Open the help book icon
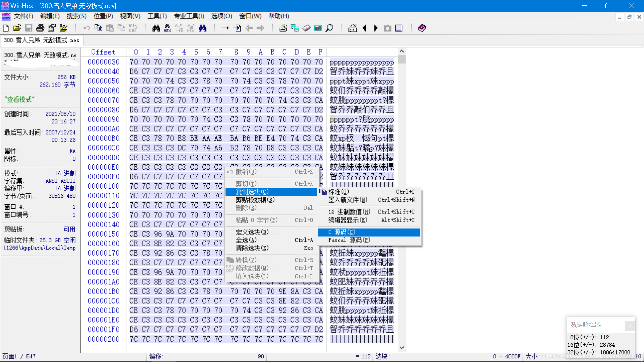Screen dimensions: 644x362 [422, 28]
